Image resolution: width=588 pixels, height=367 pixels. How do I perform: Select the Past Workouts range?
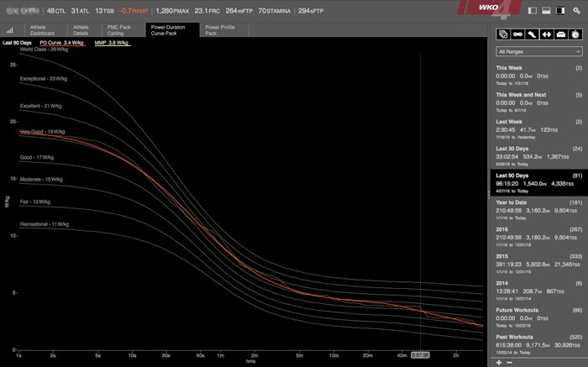[539, 344]
